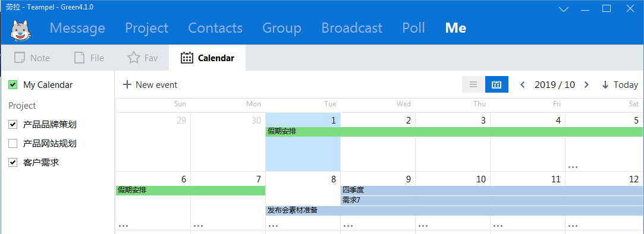Expand more events on October 5
Viewport: 644px width, 234px height.
point(573,167)
